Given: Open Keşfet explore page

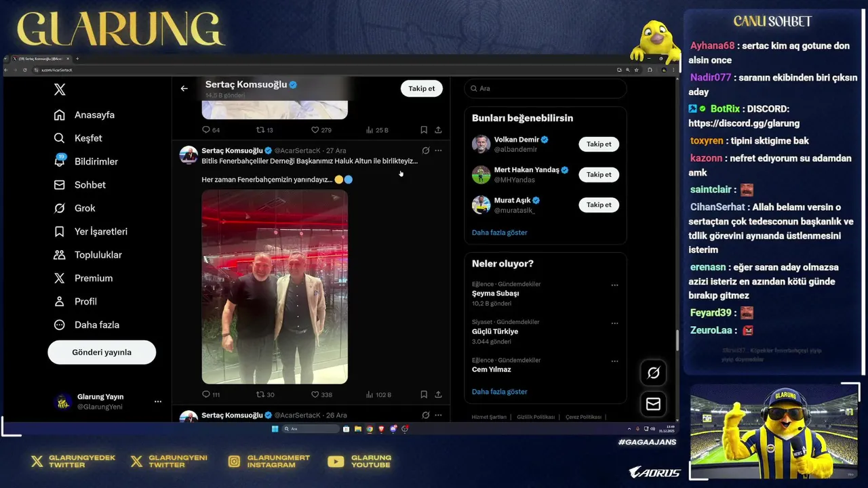Looking at the screenshot, I should tap(78, 138).
